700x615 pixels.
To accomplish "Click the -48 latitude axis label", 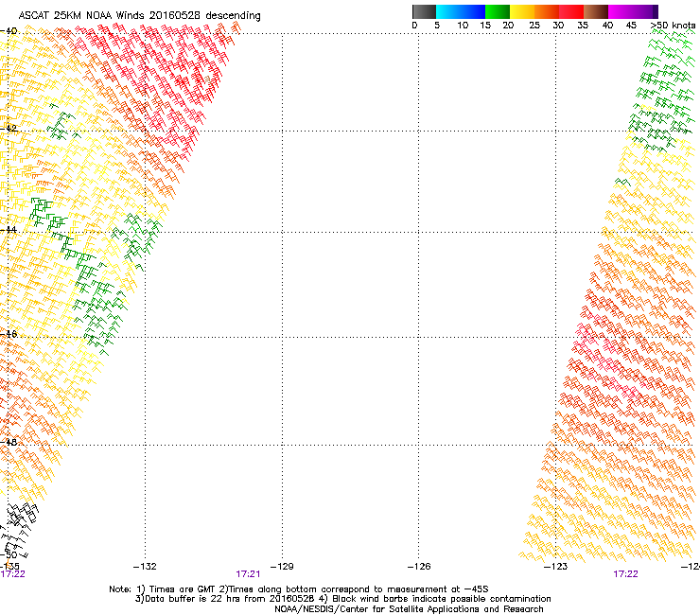I will tap(9, 442).
